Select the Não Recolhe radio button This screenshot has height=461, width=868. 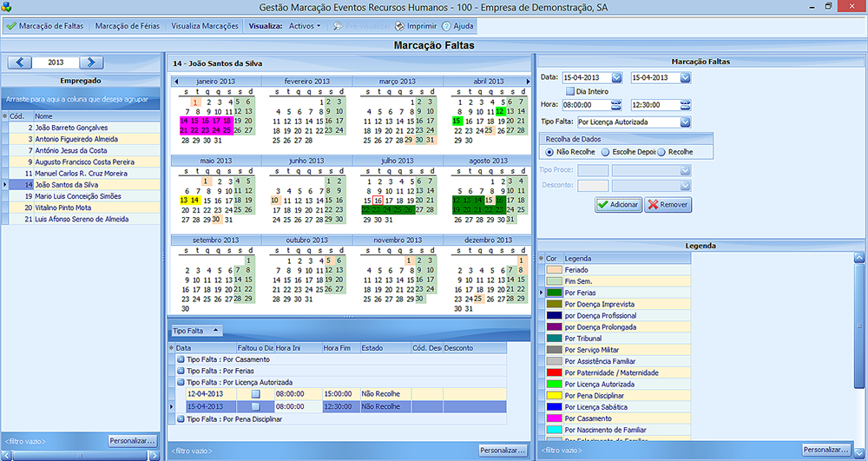click(x=549, y=152)
